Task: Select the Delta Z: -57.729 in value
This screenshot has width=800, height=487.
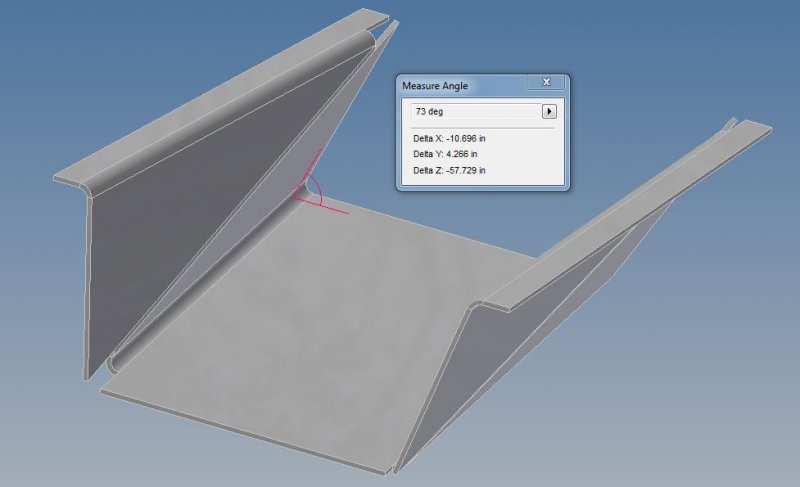Action: [x=449, y=170]
